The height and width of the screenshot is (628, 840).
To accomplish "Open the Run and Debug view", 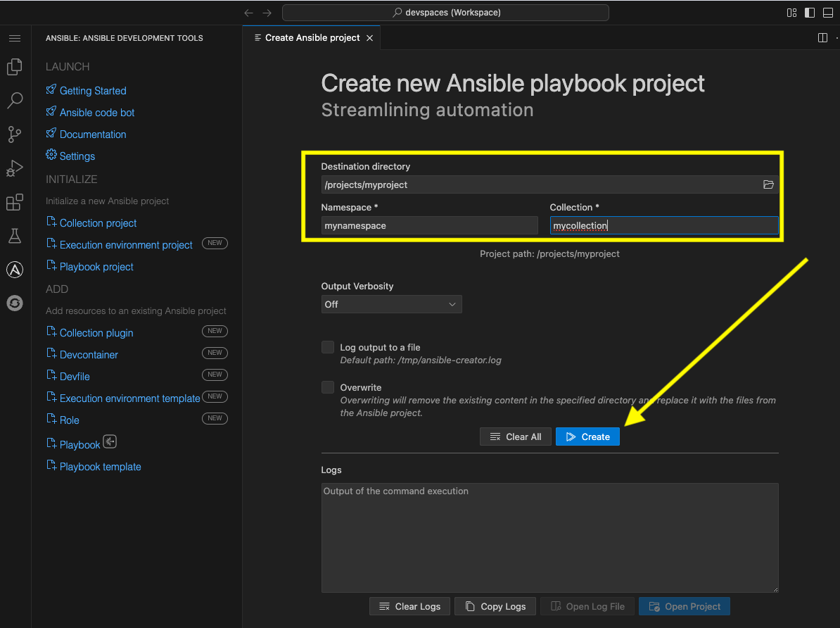I will pos(15,168).
